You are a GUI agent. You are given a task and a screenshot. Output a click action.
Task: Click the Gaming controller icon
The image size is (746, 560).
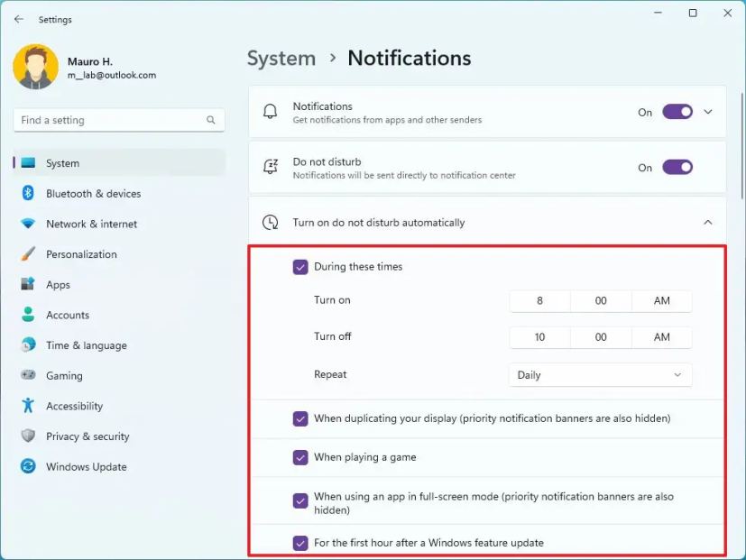pos(28,375)
